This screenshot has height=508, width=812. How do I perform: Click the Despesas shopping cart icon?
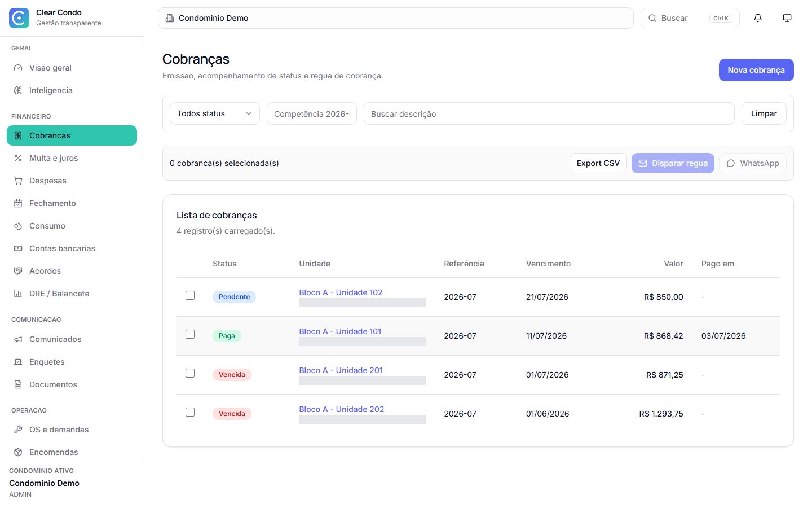click(18, 181)
